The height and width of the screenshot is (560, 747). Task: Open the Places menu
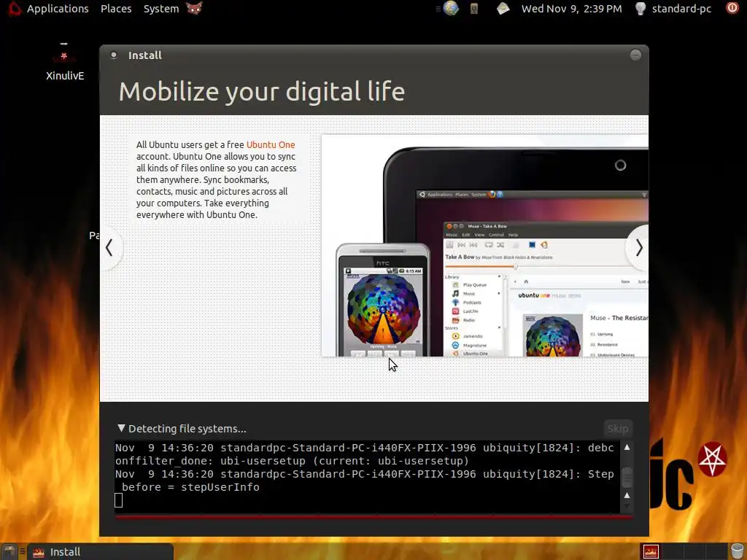point(116,9)
